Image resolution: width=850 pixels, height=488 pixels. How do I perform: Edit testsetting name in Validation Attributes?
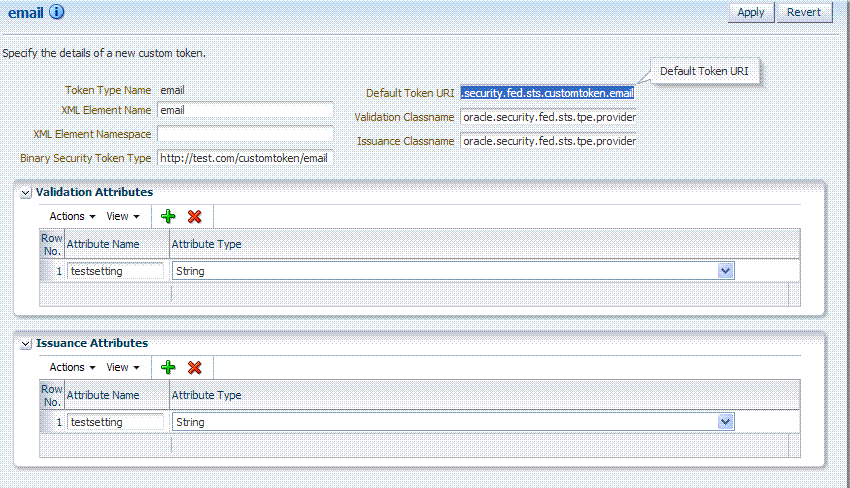(x=115, y=271)
